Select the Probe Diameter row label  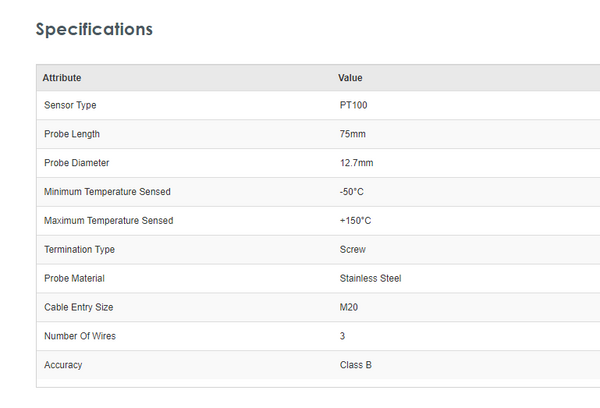coord(77,163)
